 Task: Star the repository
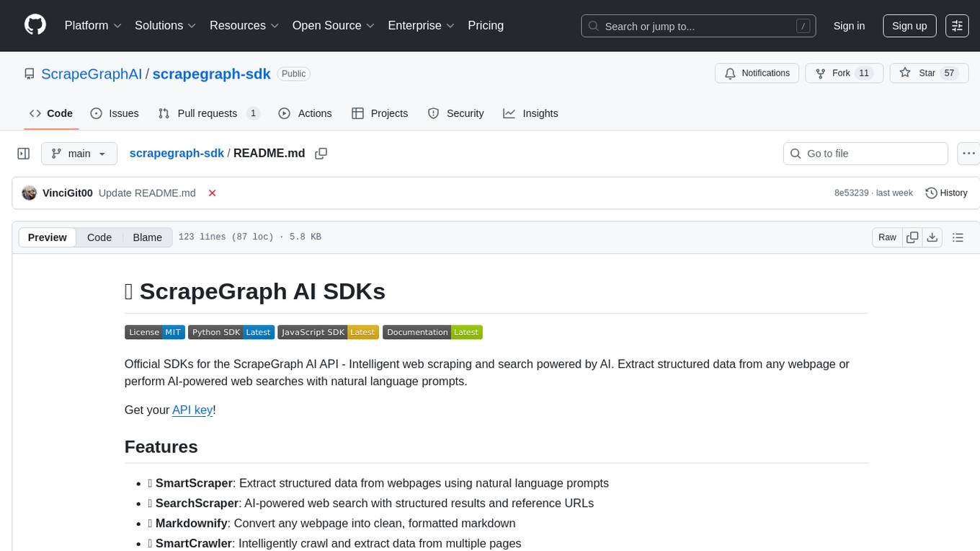point(930,73)
